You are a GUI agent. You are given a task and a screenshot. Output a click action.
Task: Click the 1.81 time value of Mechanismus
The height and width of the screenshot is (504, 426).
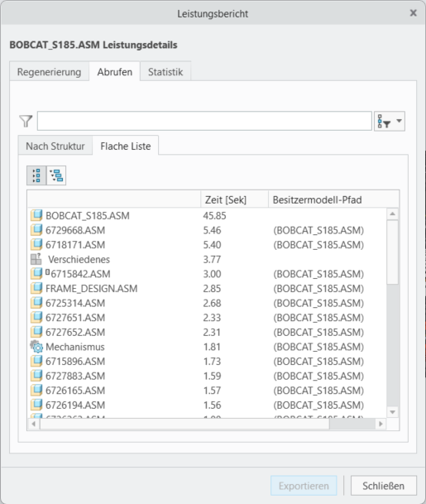[x=212, y=347]
